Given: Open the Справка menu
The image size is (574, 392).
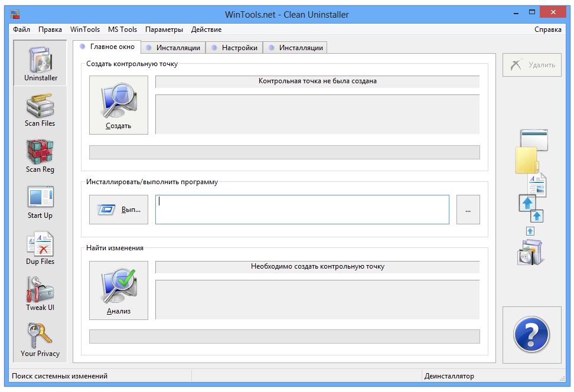Looking at the screenshot, I should click(x=547, y=30).
